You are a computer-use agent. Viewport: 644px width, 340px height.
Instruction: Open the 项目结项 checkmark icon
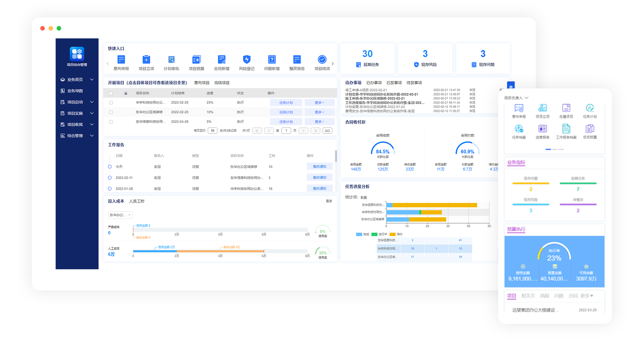click(322, 60)
